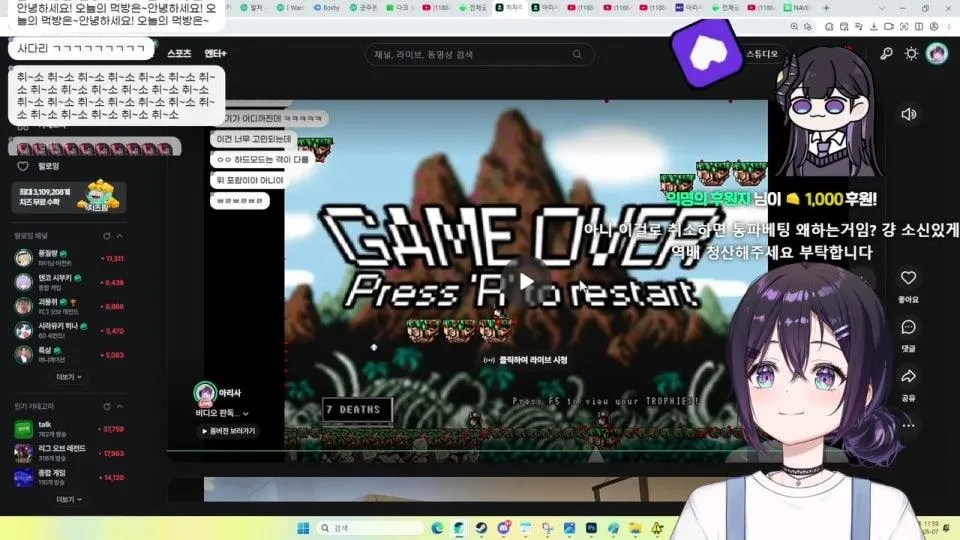Open the 치즈 무료 수확 banner
960x540 pixels.
tap(69, 197)
